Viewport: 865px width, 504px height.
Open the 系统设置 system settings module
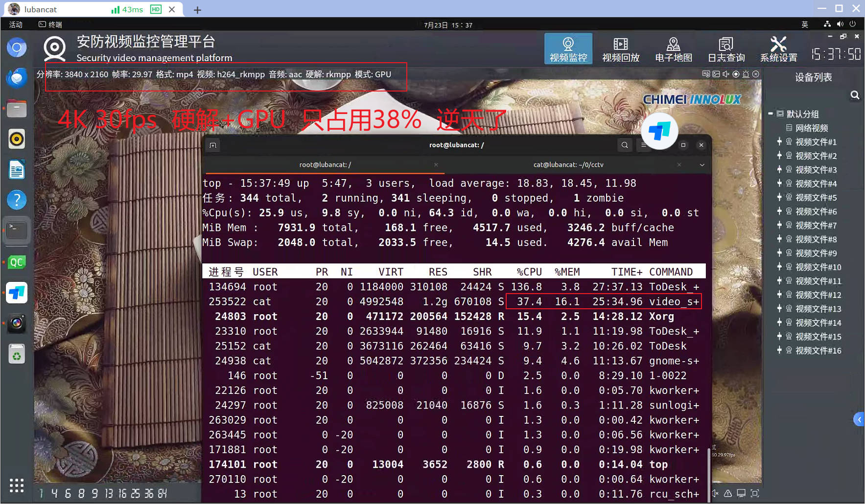[778, 49]
